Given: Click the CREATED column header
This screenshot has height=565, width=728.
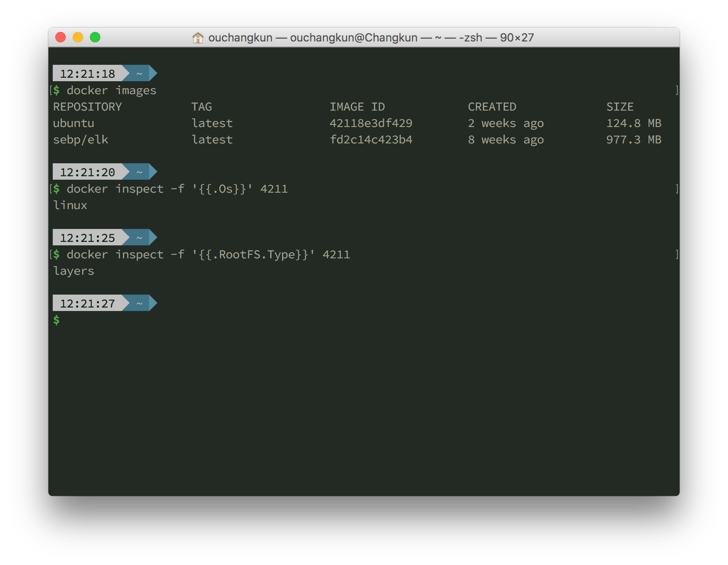Looking at the screenshot, I should (x=492, y=107).
